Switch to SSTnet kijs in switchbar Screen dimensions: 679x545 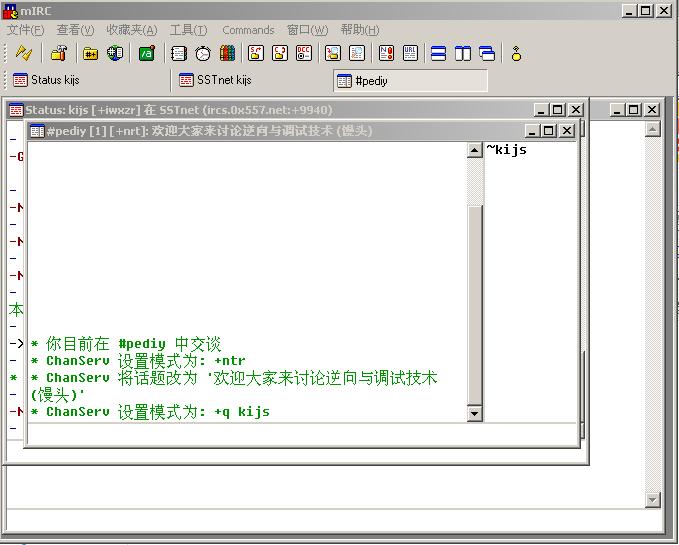pos(253,80)
